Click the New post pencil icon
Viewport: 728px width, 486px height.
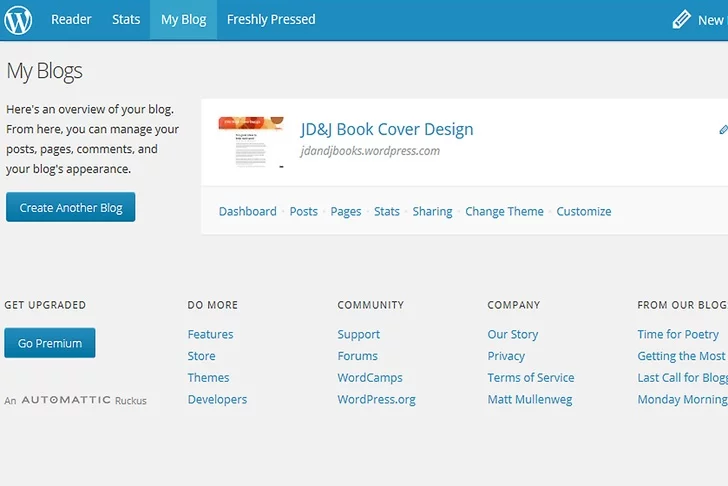(x=682, y=19)
